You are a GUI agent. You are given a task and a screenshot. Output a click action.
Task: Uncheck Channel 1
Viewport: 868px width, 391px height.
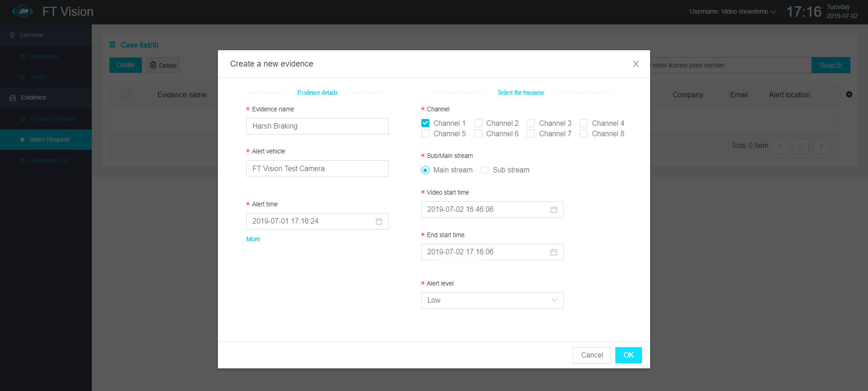pos(425,123)
